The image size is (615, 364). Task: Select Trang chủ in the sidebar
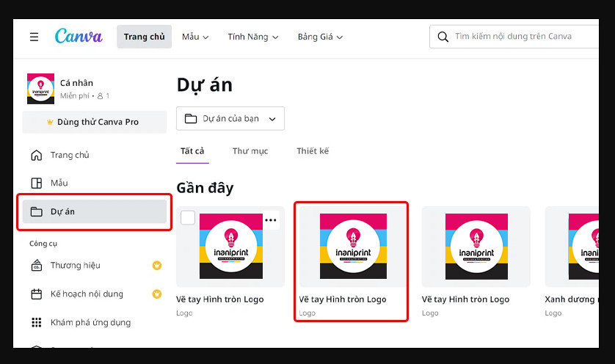tap(95, 156)
